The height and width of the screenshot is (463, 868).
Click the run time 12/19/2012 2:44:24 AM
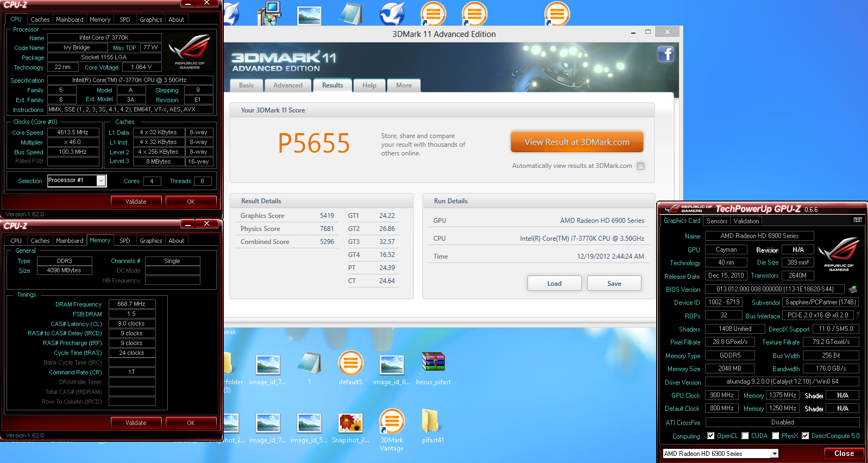click(x=611, y=256)
